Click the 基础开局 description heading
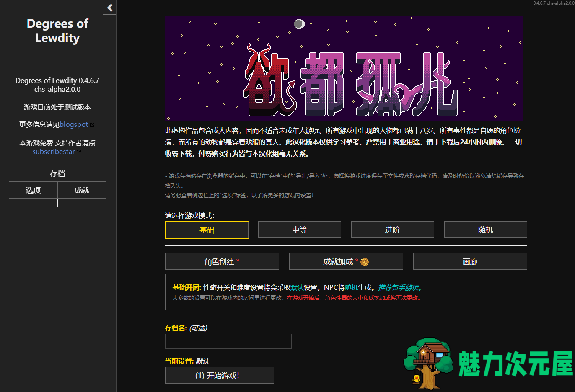Viewport: 575px width, 392px height. 187,287
